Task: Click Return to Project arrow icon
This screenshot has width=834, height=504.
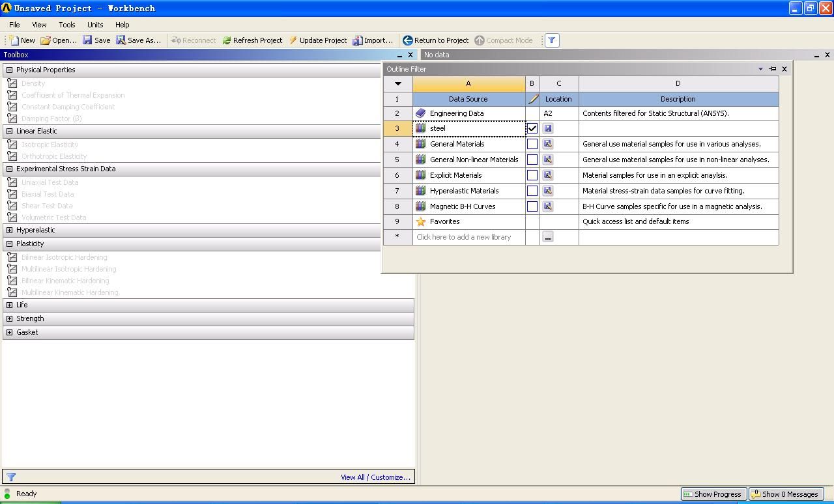Action: point(408,40)
